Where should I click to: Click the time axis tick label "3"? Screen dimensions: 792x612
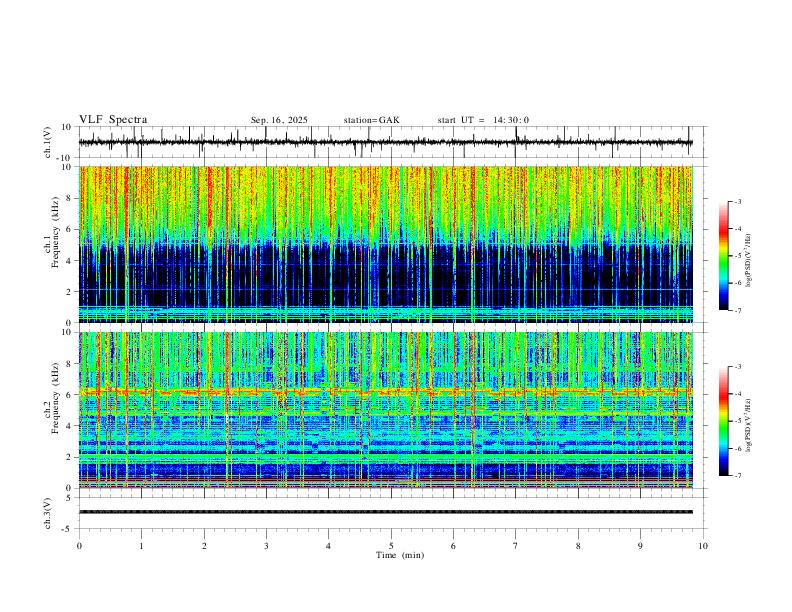(x=266, y=546)
